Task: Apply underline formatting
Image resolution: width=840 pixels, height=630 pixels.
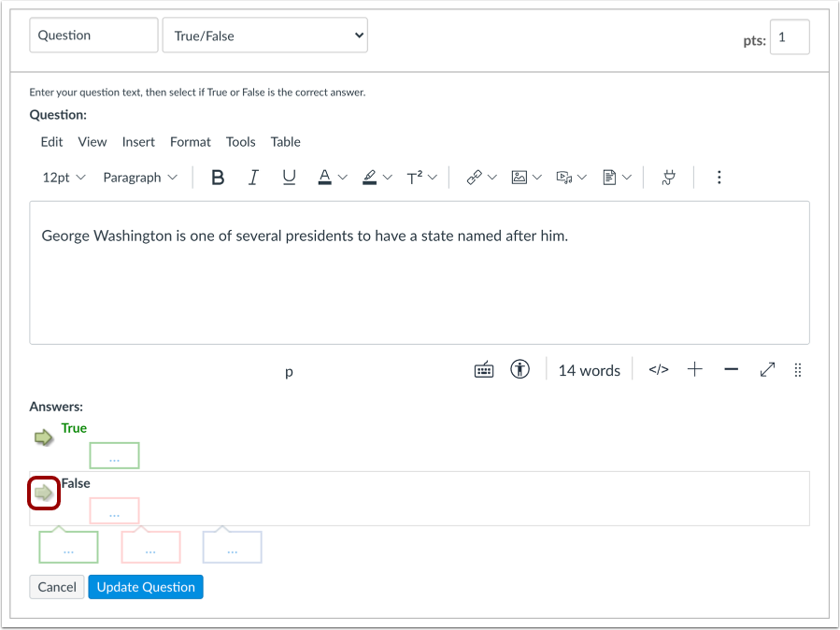Action: 289,178
